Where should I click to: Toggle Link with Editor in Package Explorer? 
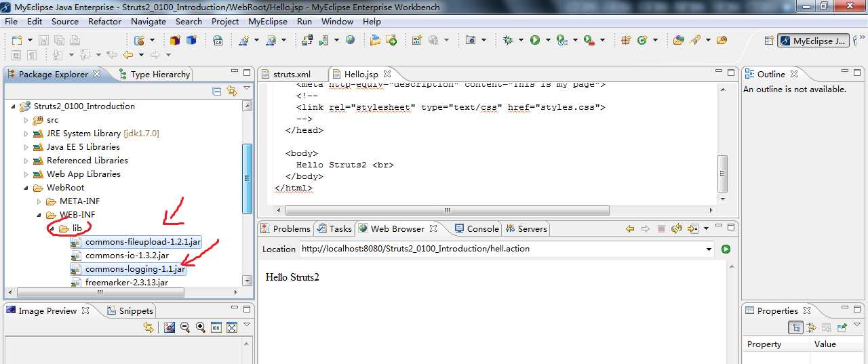pyautogui.click(x=232, y=91)
